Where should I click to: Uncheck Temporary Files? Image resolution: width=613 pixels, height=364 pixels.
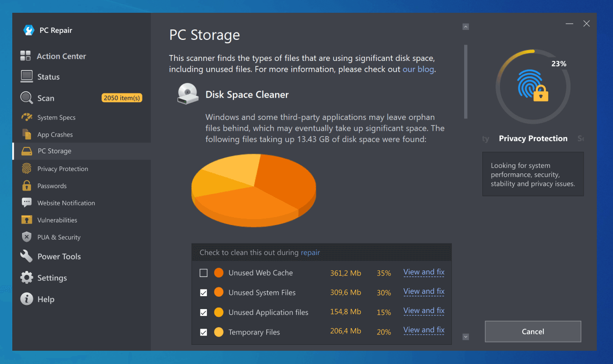(x=203, y=332)
